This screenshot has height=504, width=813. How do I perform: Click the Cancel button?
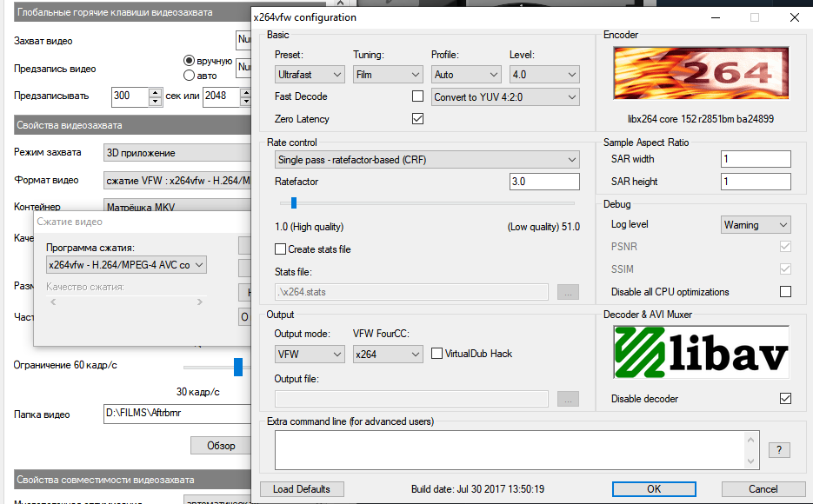pyautogui.click(x=763, y=489)
